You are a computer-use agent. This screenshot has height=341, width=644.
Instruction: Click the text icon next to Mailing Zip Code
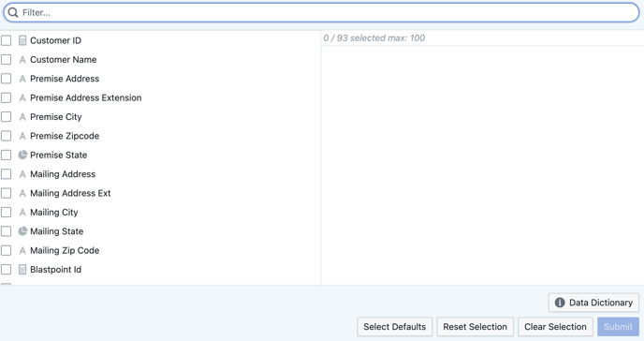tap(22, 251)
